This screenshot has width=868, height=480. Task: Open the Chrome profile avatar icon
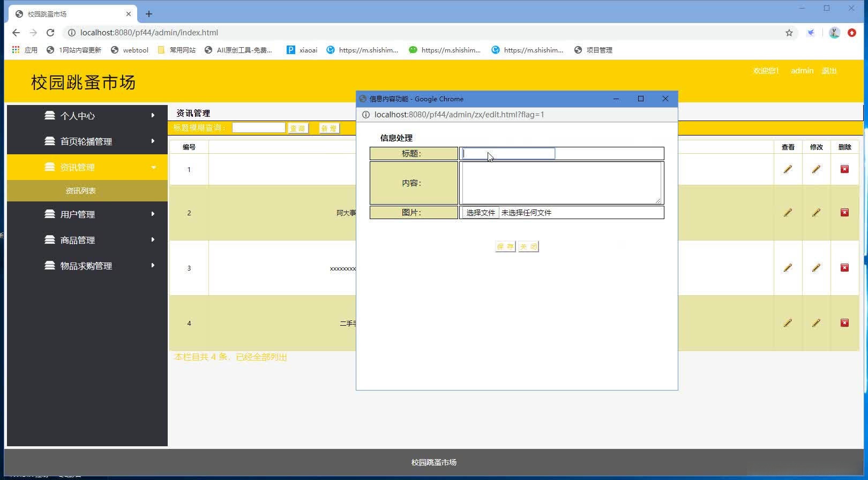[834, 33]
